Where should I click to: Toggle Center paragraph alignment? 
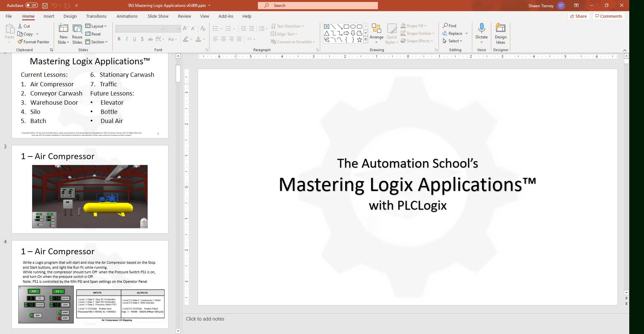tap(224, 39)
